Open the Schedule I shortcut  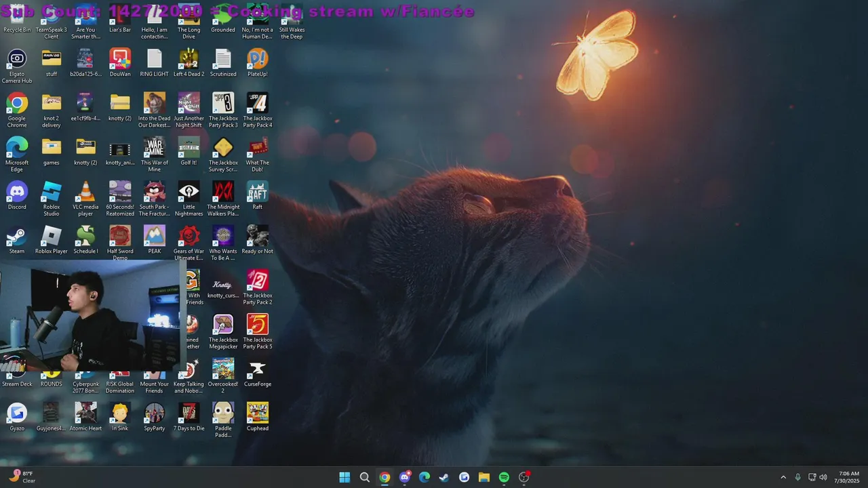[85, 239]
